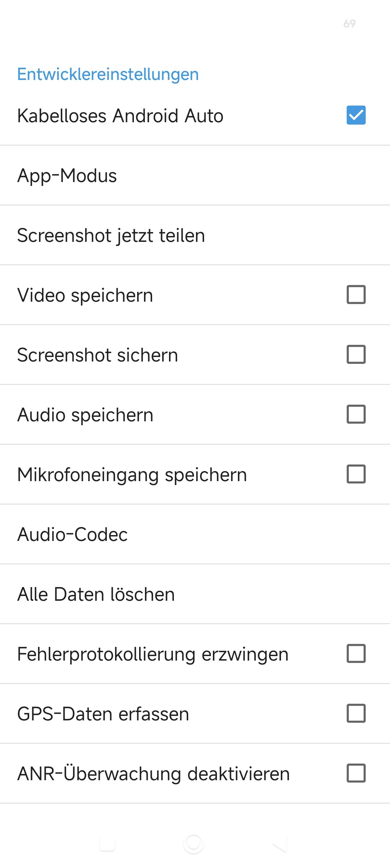Image resolution: width=390 pixels, height=868 pixels.
Task: Enable the Video speichern checkbox
Action: (356, 295)
